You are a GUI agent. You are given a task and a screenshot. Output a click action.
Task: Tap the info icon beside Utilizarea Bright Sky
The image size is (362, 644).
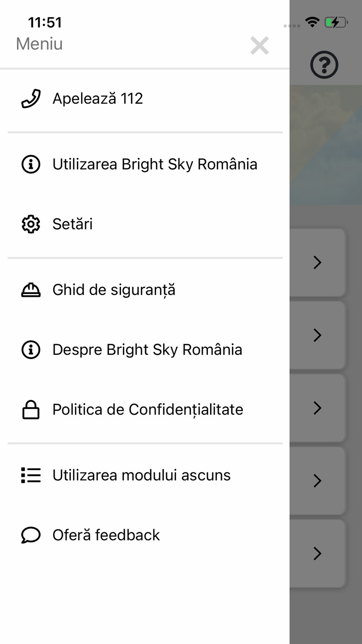(31, 164)
